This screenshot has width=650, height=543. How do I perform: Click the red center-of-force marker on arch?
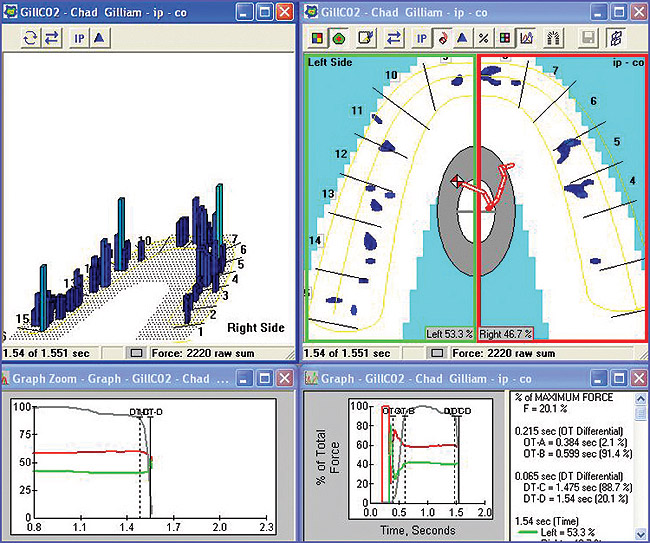tap(457, 181)
